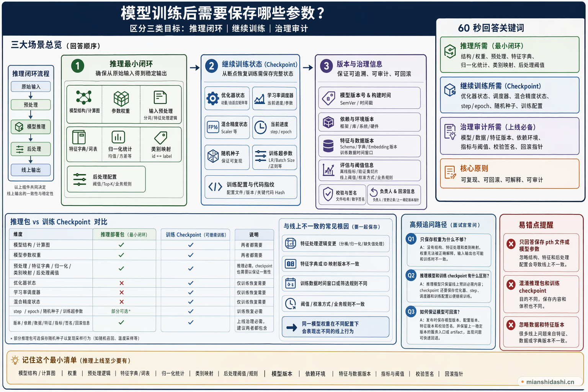Click the 模型版本号 & 构建时间 tag icon
This screenshot has height=392, width=588.
click(x=328, y=98)
